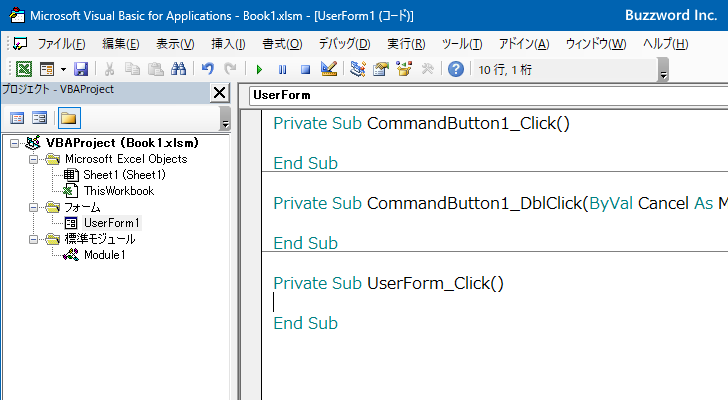Open Help with the question mark icon
This screenshot has width=728, height=400.
coord(455,69)
